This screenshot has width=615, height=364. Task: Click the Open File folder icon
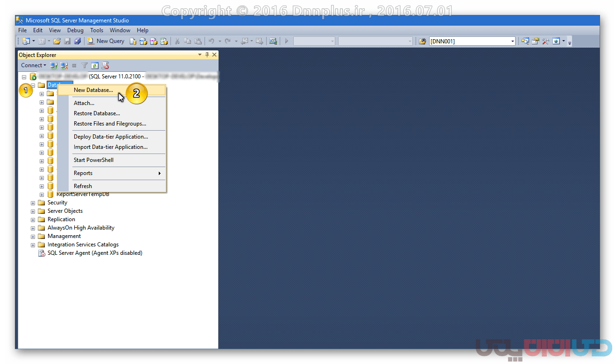click(x=57, y=41)
